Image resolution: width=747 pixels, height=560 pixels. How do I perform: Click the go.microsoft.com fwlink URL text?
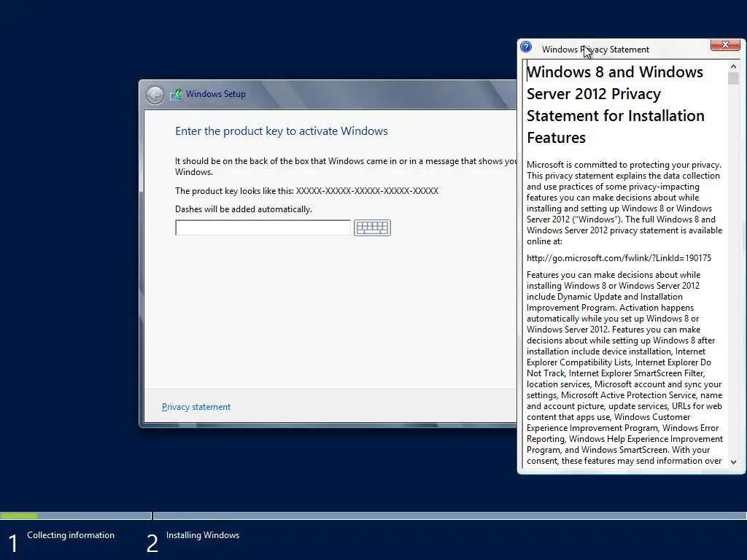tap(619, 258)
